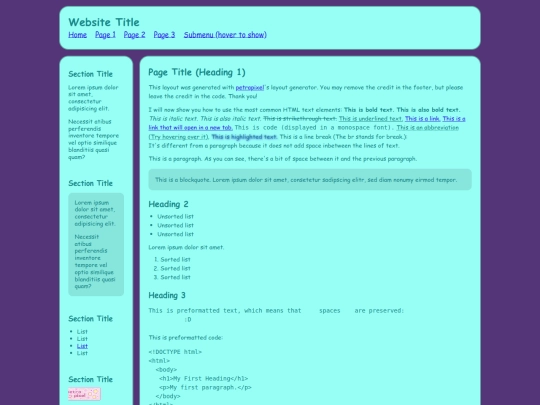Go to Page 1 in navigation
540x405 pixels.
[x=105, y=35]
